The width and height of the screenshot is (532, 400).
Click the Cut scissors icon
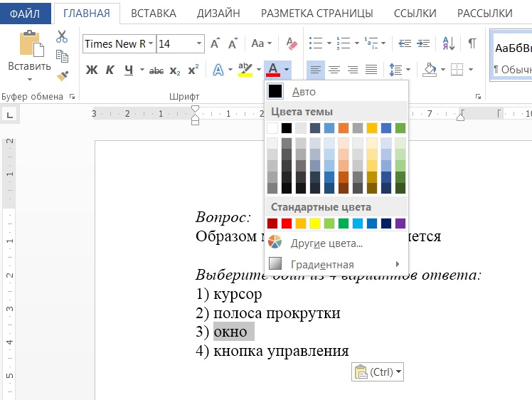[62, 37]
